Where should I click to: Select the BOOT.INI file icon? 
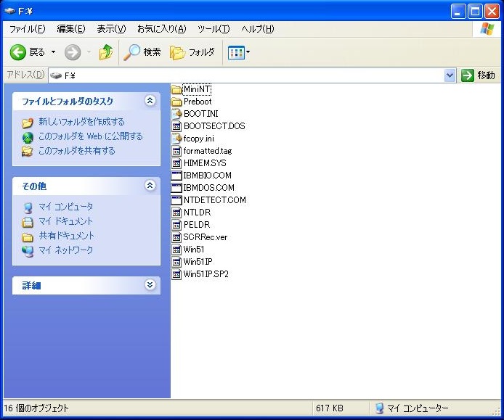pyautogui.click(x=176, y=114)
